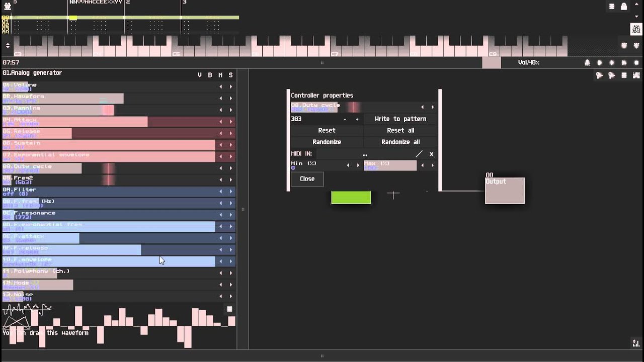Clear MIDI IN with the X icon
The width and height of the screenshot is (644, 362).
pyautogui.click(x=431, y=154)
